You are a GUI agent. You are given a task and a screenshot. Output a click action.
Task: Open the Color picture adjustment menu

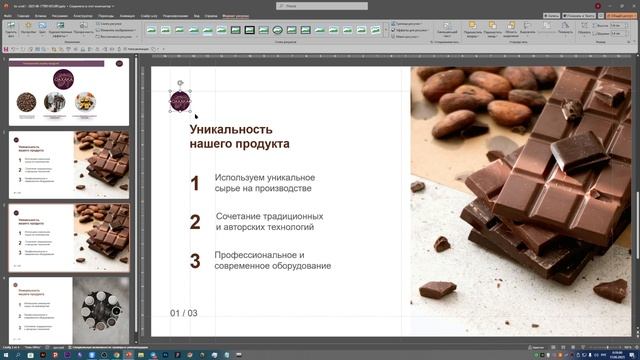point(42,29)
